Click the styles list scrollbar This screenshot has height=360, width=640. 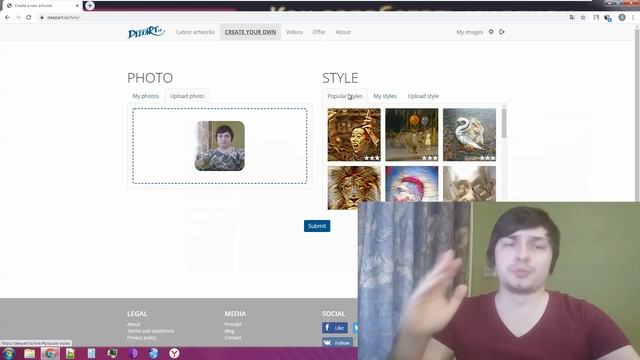504,124
